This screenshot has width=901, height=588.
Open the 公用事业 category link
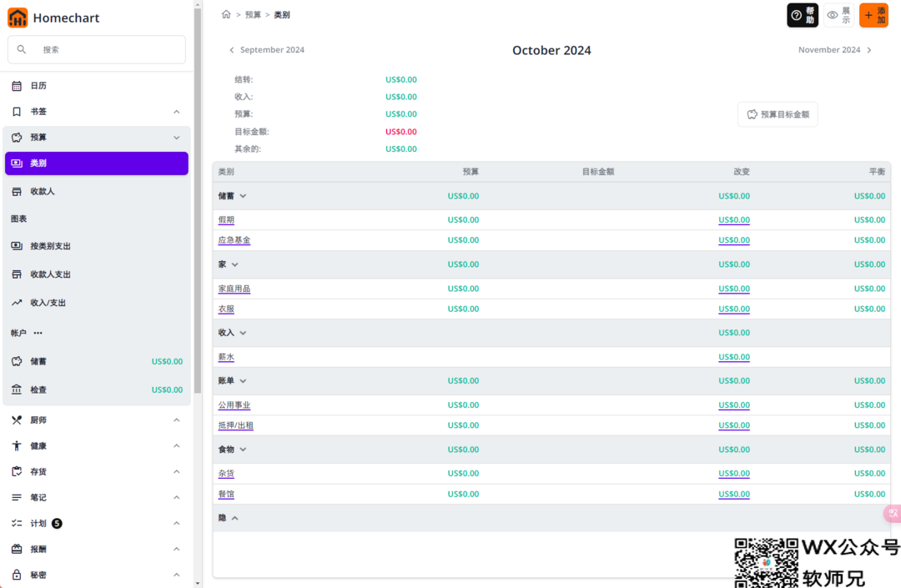click(x=234, y=405)
